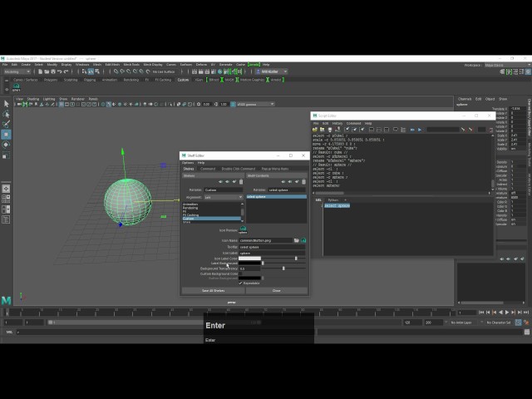Click the play forward button on timeline
532x399 pixels.
tap(507, 313)
